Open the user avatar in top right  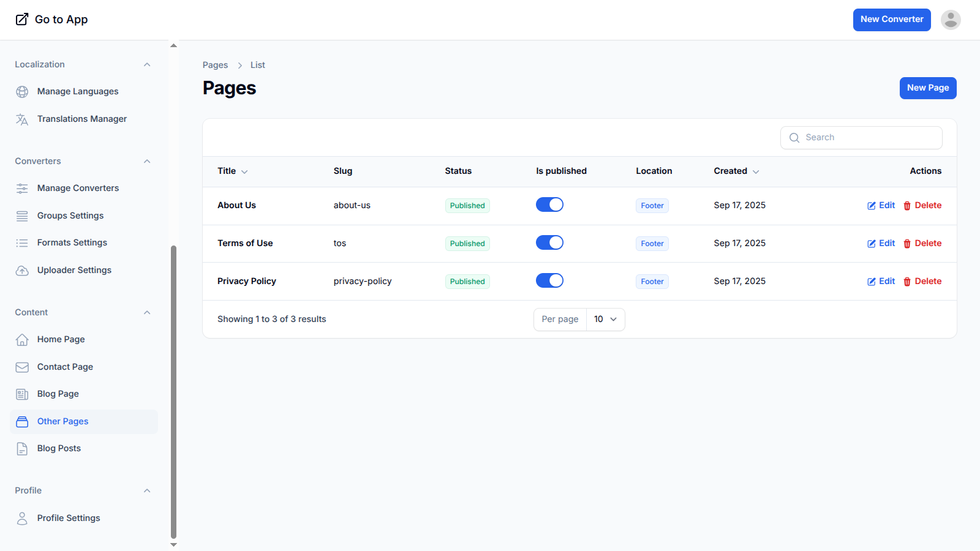(x=951, y=20)
